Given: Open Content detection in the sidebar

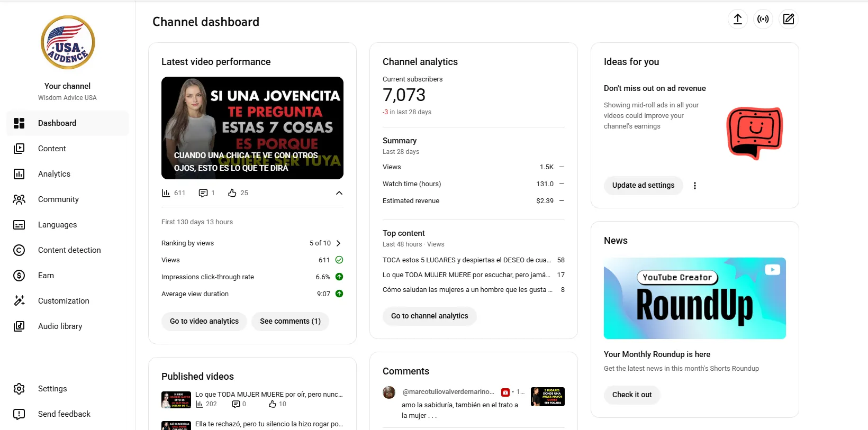Looking at the screenshot, I should pos(68,250).
